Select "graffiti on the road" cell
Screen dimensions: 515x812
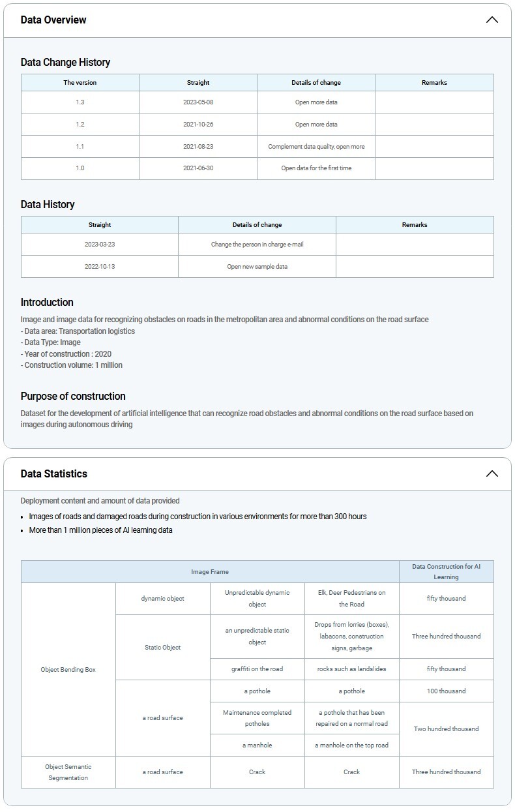(x=257, y=669)
